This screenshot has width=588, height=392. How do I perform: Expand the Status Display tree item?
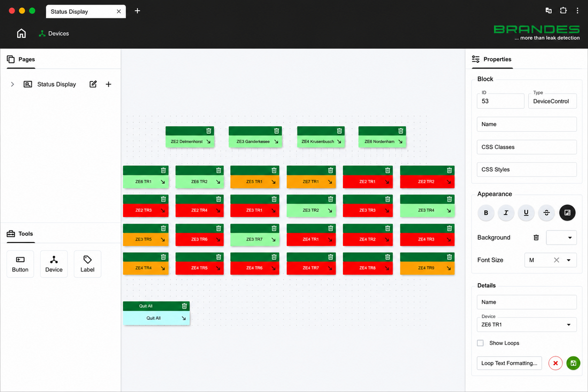click(x=13, y=84)
